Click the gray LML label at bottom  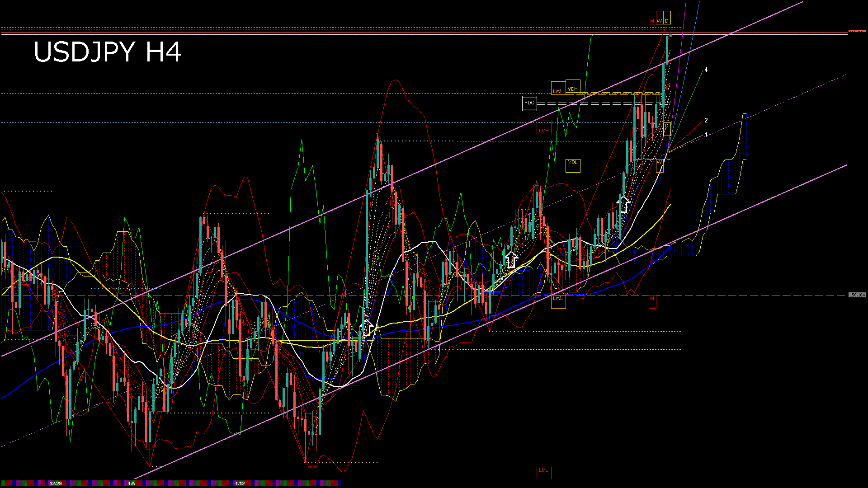tap(543, 470)
